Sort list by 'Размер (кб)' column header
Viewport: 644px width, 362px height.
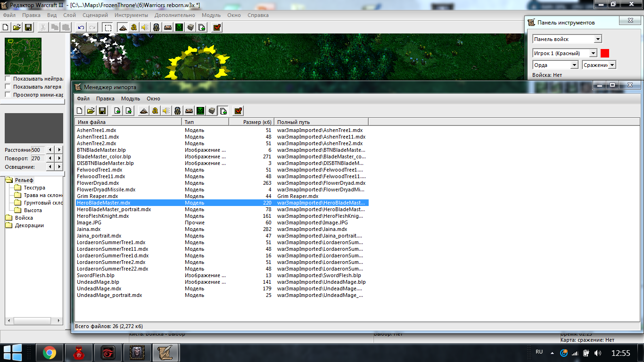point(252,122)
